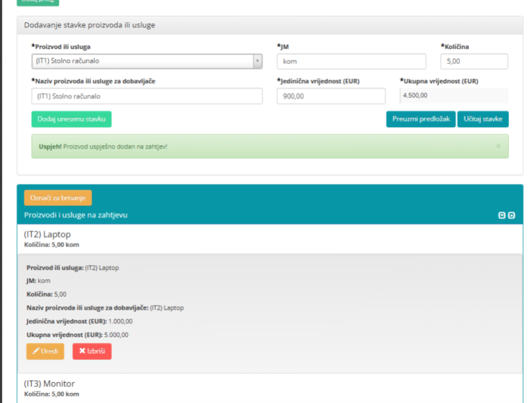532x403 pixels.
Task: Click the Ukupna vrijednost (EUR) field
Action: tap(454, 95)
